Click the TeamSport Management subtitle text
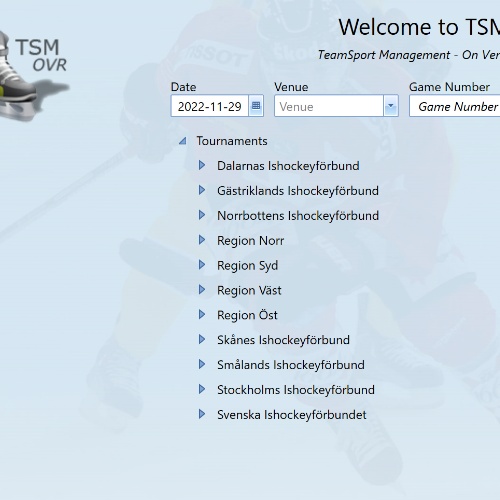500x500 pixels. point(409,55)
